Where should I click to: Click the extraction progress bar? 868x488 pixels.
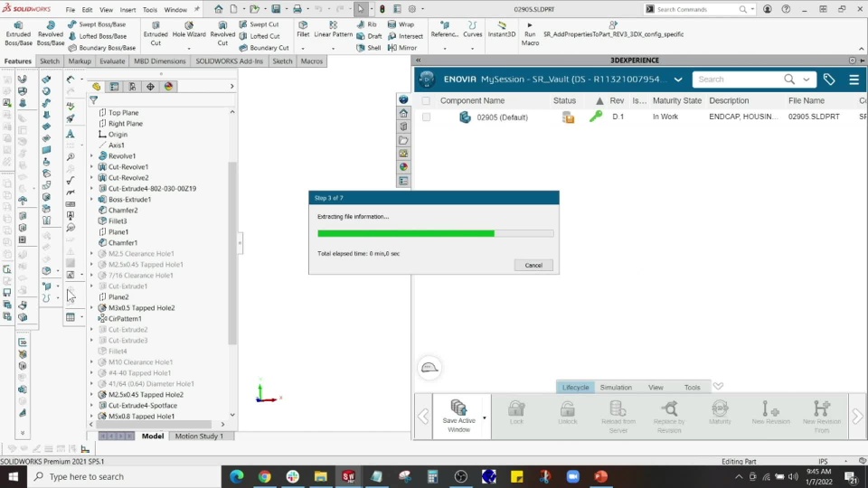coord(435,233)
